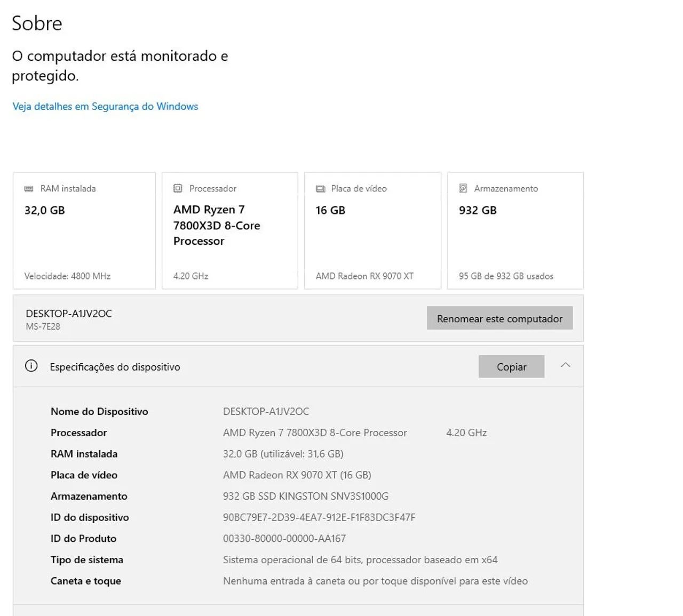Select the Sistema operacional de 64 bits value
The width and height of the screenshot is (683, 616).
[x=360, y=559]
